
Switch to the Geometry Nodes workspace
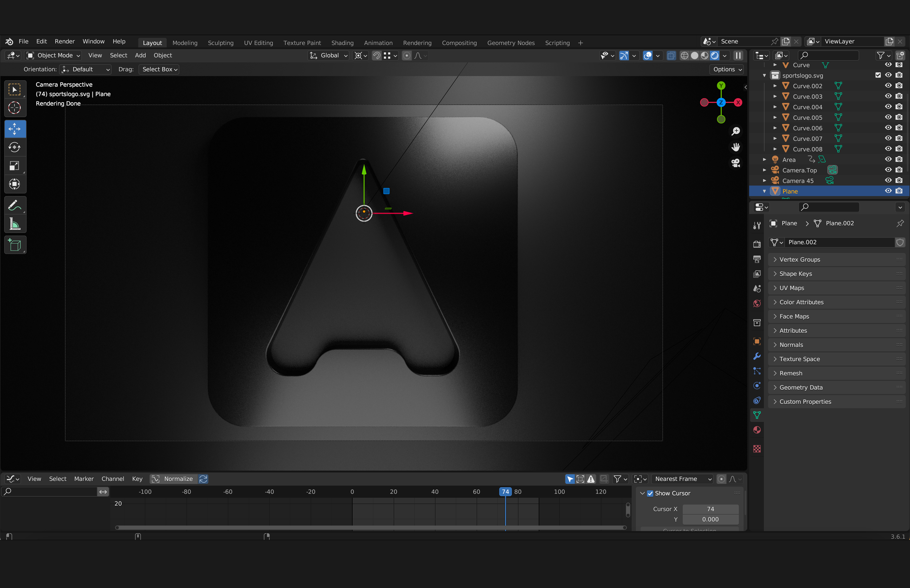pyautogui.click(x=511, y=43)
